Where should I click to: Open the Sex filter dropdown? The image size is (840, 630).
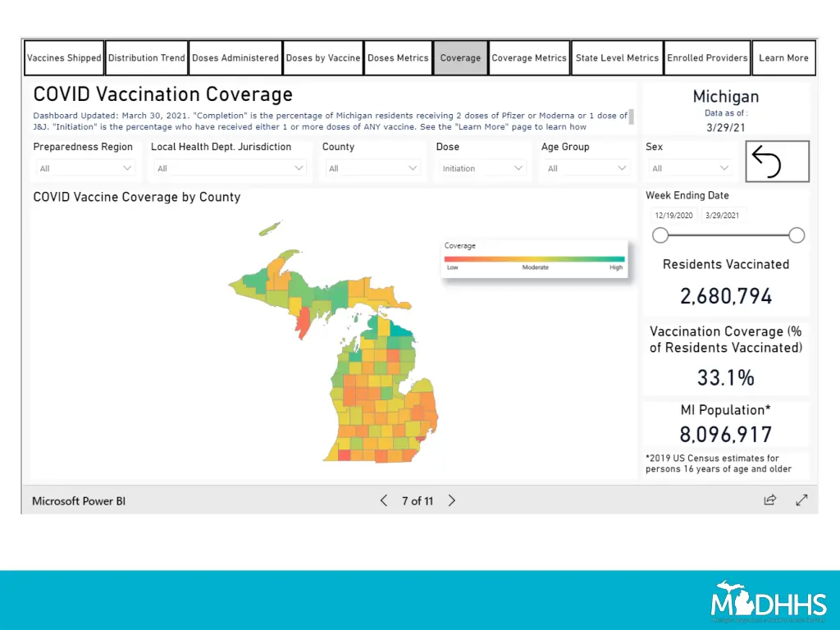point(690,168)
